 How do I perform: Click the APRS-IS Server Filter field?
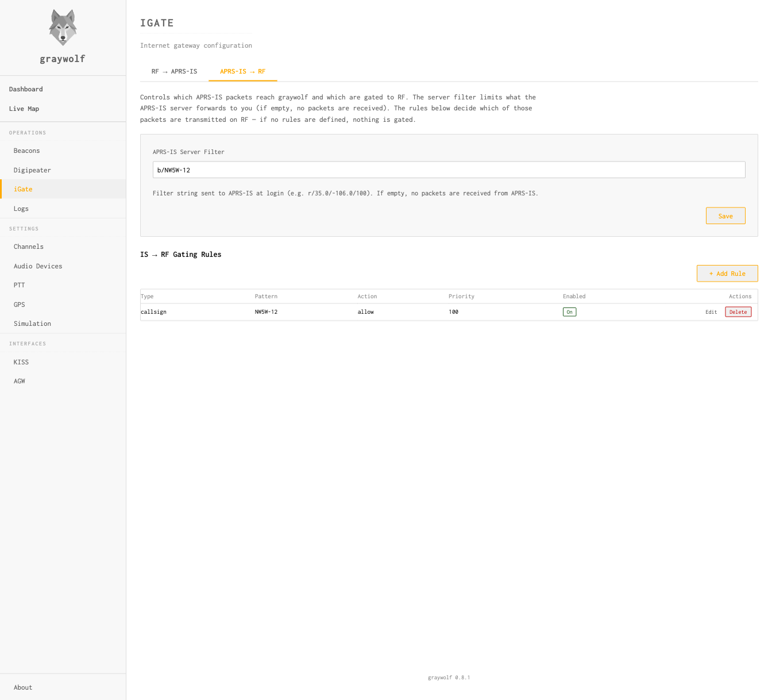click(449, 170)
